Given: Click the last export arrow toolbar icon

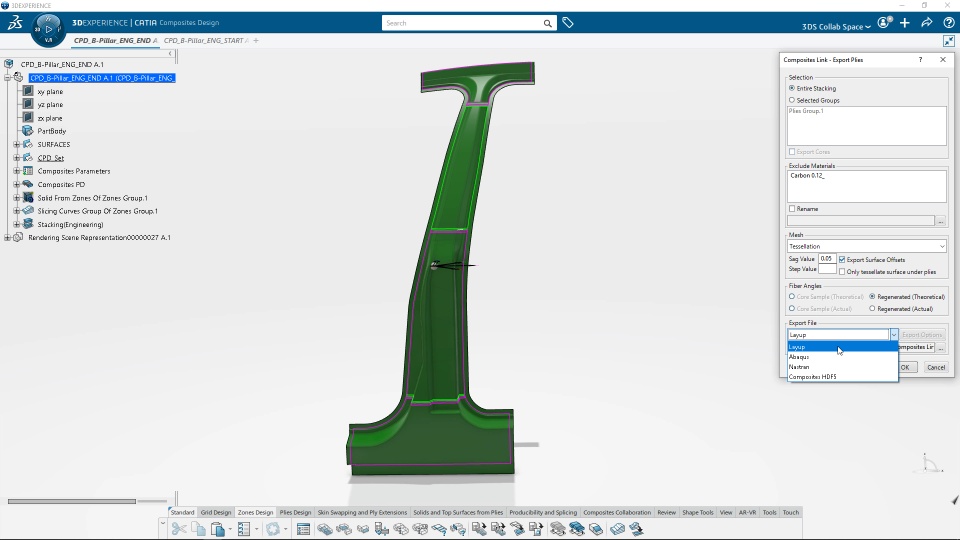Looking at the screenshot, I should (x=637, y=528).
